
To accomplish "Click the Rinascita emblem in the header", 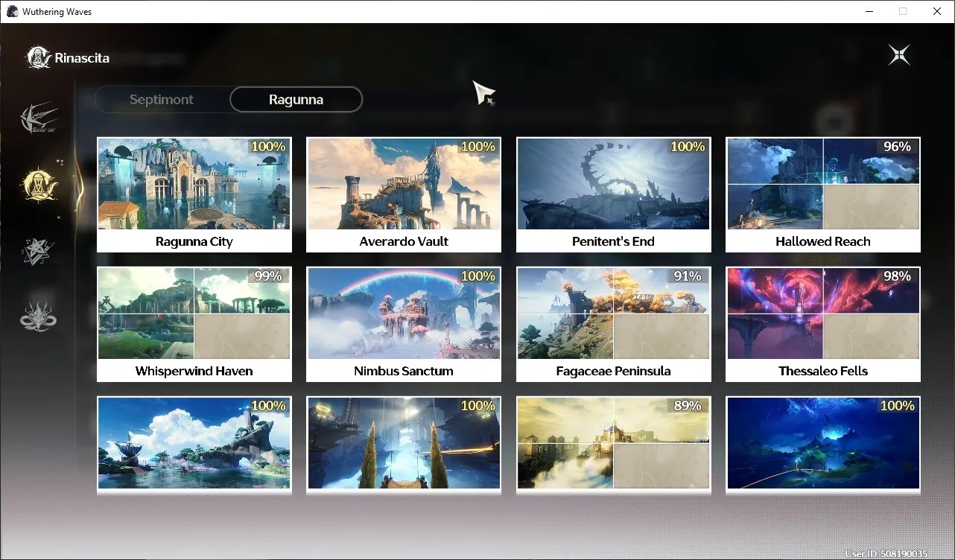I will pos(39,57).
